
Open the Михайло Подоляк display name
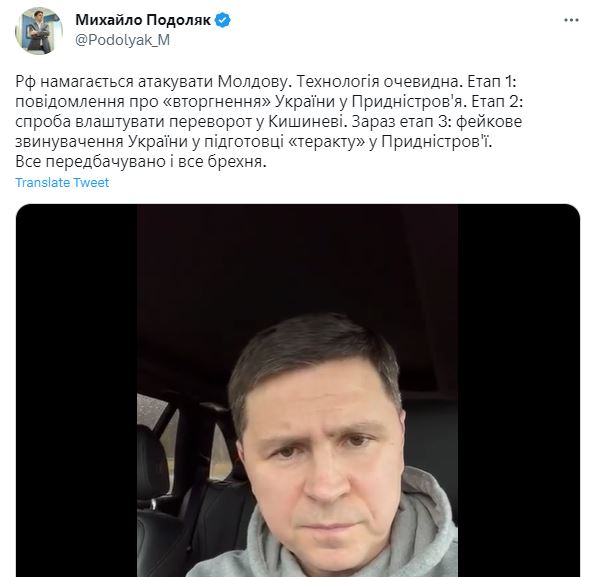tap(143, 20)
